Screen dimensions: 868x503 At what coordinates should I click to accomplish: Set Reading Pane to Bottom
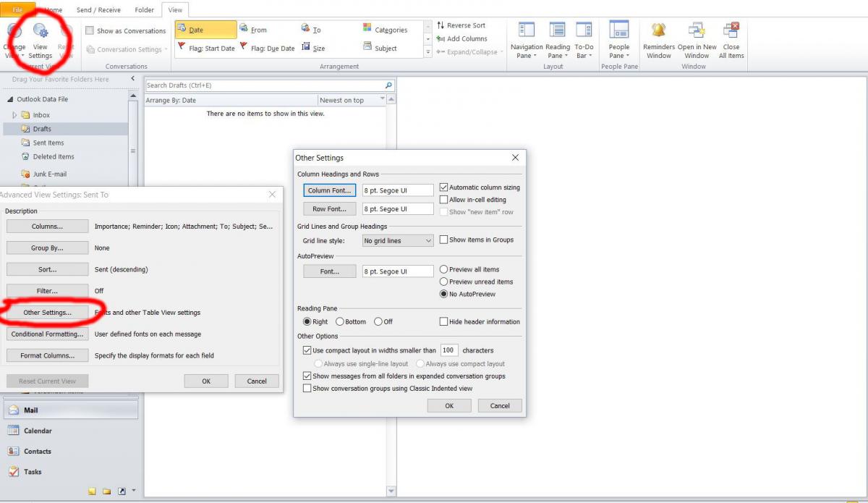click(340, 321)
